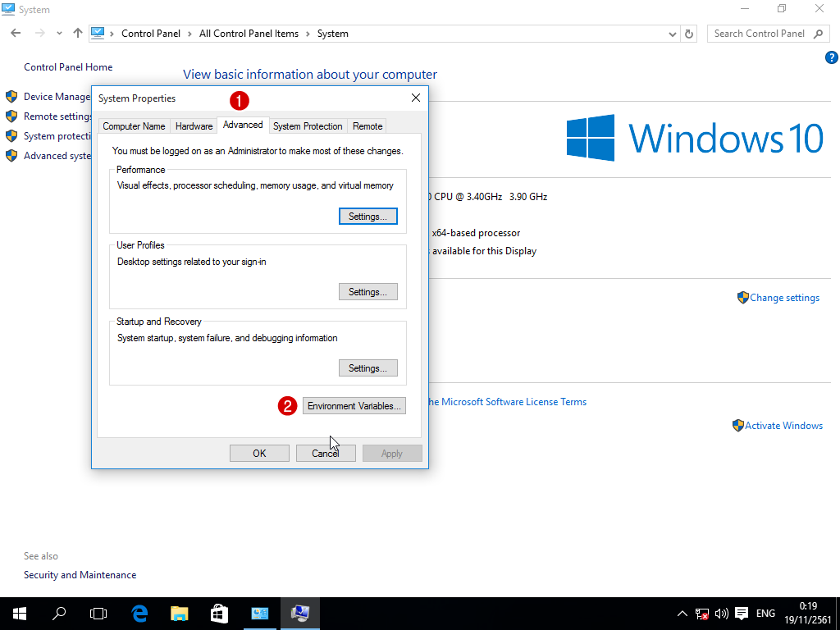Click the Change settings shield icon
The height and width of the screenshot is (630, 840).
coord(742,297)
